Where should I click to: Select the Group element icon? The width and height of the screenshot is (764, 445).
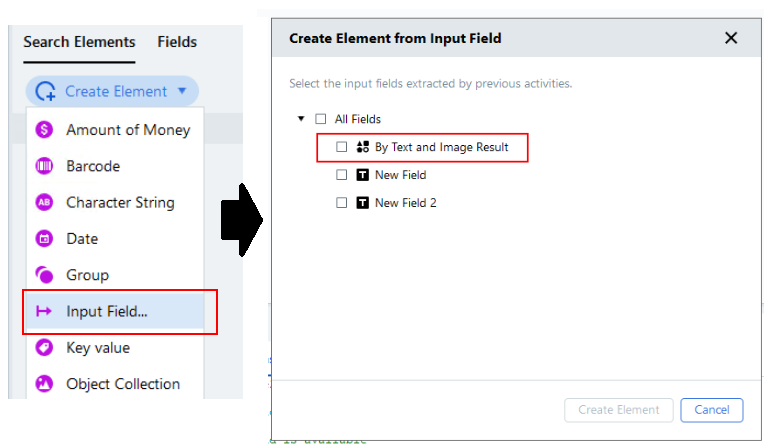44,275
